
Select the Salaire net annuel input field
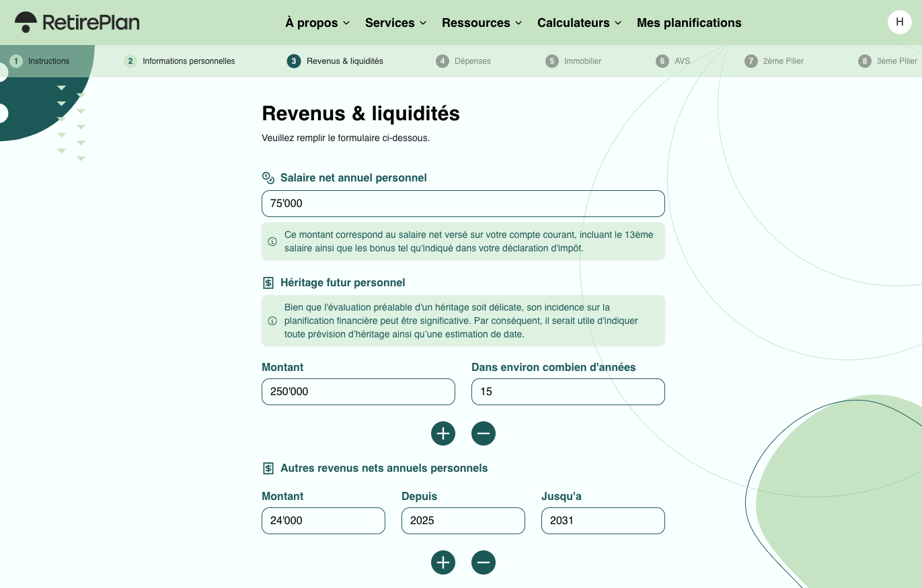(463, 203)
